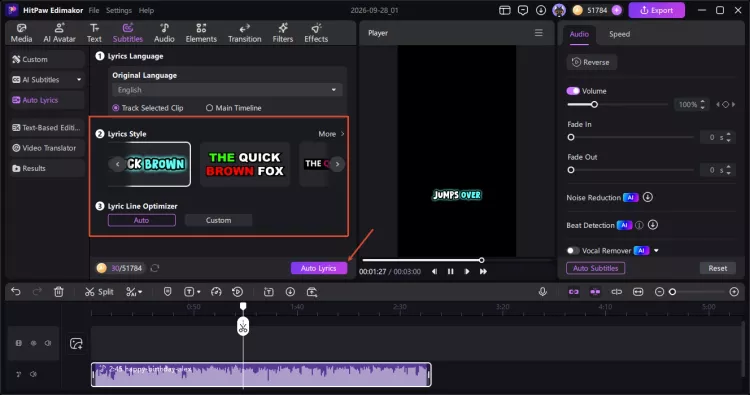750x395 pixels.
Task: Show next lyrics style with right arrow
Action: coord(337,164)
